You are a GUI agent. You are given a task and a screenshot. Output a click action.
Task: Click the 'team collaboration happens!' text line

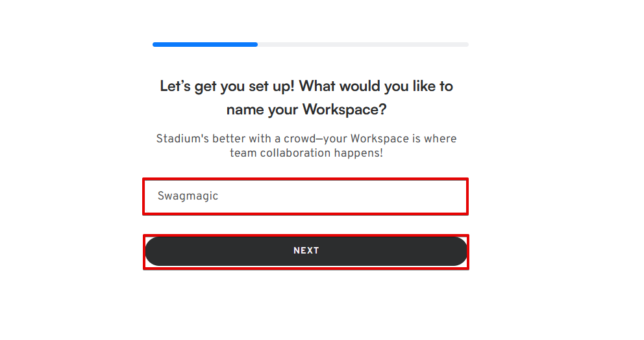tap(306, 153)
